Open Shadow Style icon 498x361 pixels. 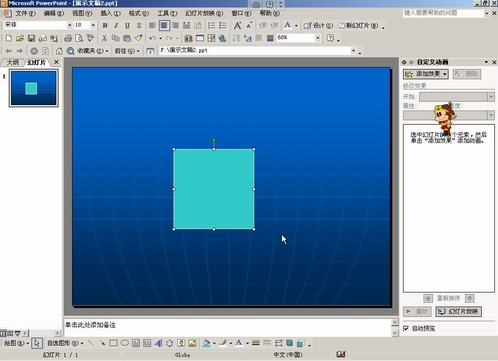pos(289,343)
